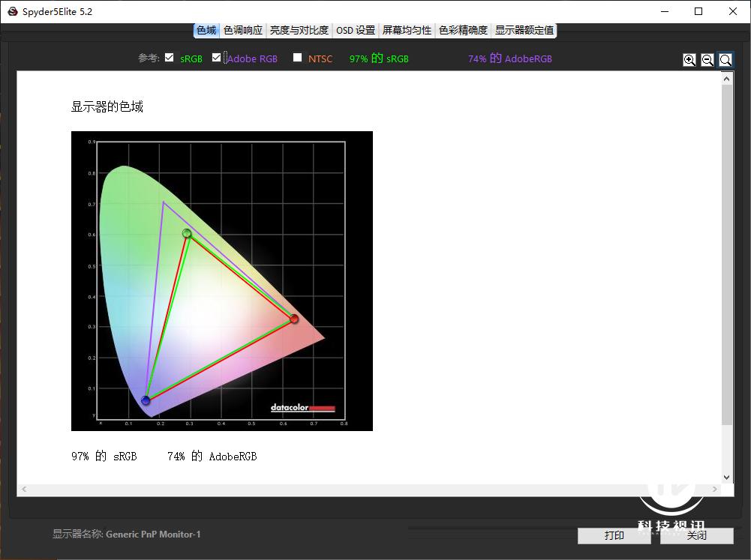Enable the NTSC reference checkbox
The image size is (751, 560).
coord(296,58)
